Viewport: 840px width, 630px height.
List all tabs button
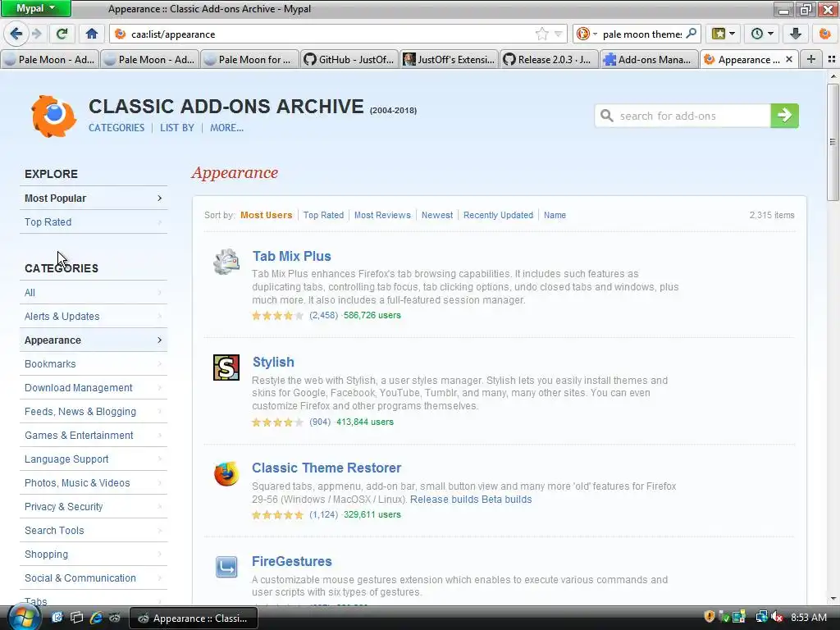pyautogui.click(x=832, y=59)
